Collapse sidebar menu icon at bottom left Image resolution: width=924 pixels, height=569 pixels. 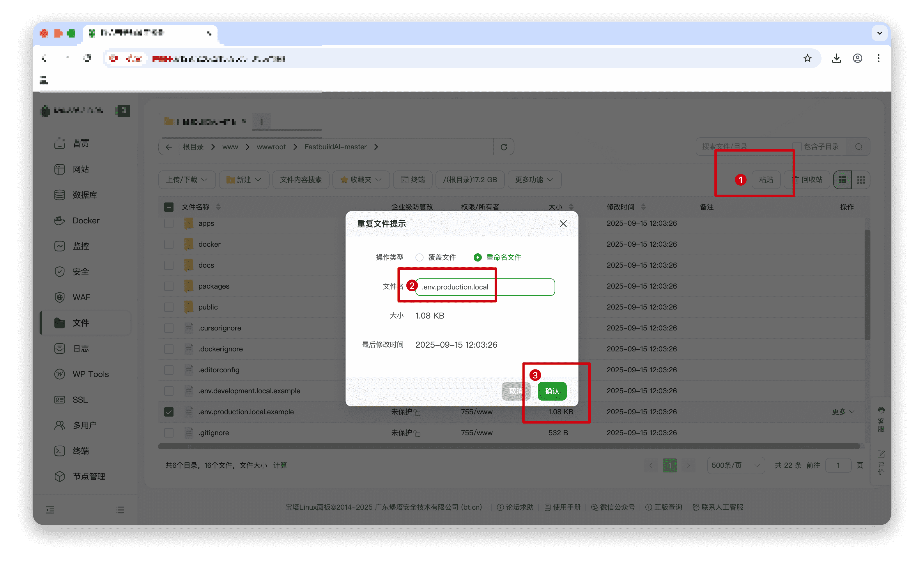pos(50,510)
